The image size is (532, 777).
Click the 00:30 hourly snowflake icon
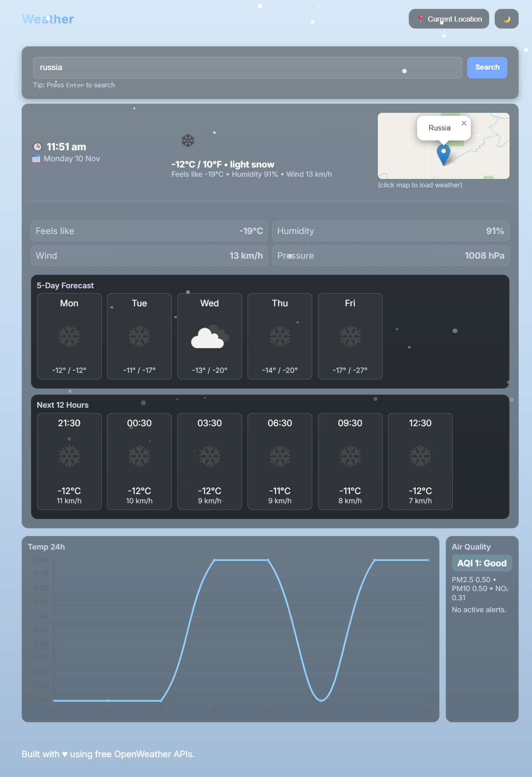[139, 456]
